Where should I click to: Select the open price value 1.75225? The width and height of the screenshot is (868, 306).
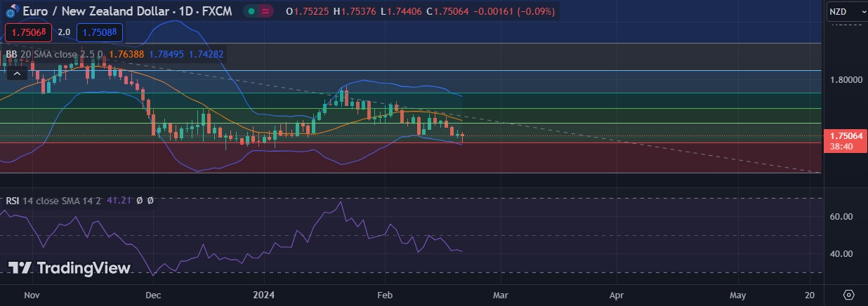point(313,11)
